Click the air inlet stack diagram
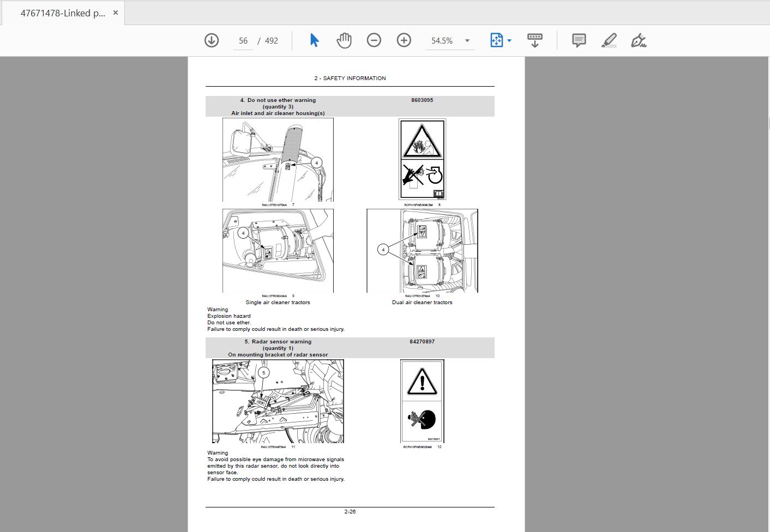 click(278, 160)
